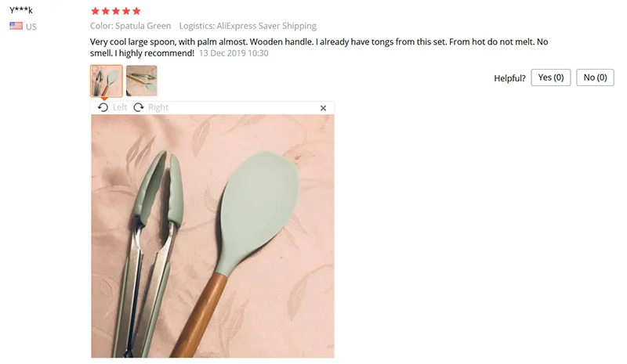Click the "Right" rotate label
The height and width of the screenshot is (364, 627).
pyautogui.click(x=158, y=107)
